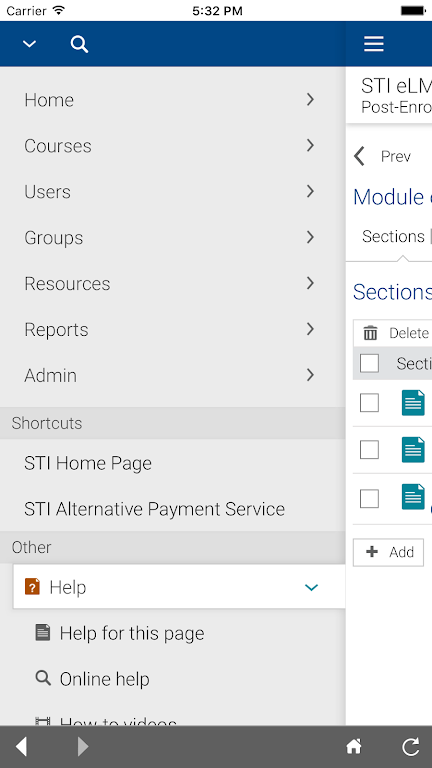Tap the hamburger menu icon
This screenshot has width=432, height=768.
click(x=374, y=44)
